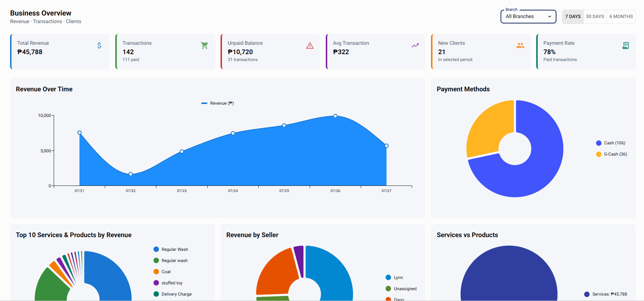
Task: Click the trending-up icon on Avg Transaction
Action: 415,45
